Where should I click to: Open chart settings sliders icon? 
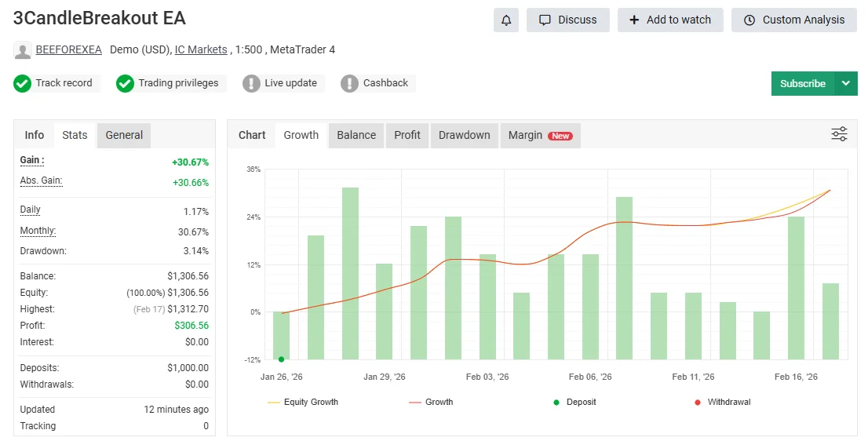tap(839, 135)
